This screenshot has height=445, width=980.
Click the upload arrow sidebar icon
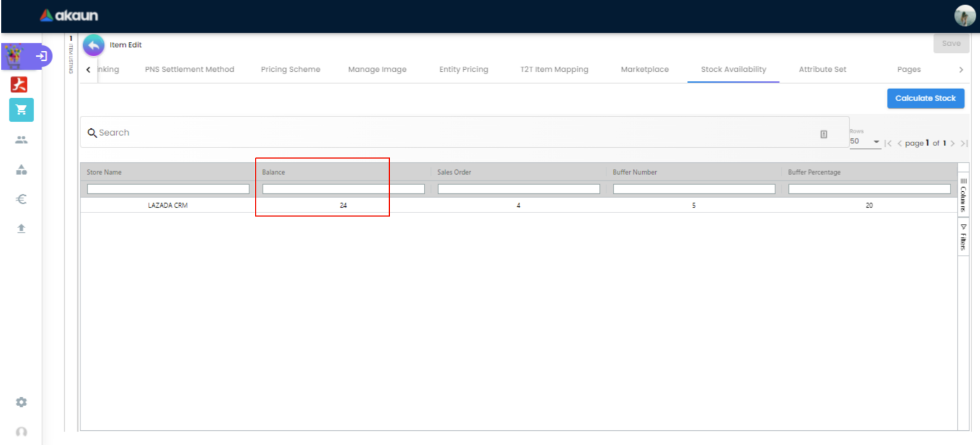pos(21,229)
